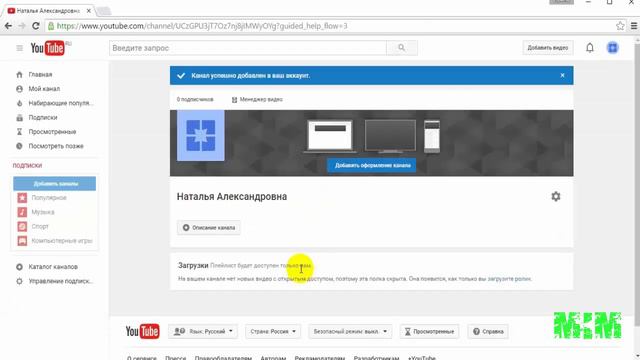This screenshot has height=360, width=640.
Task: Click the загрузите ролик link
Action: pos(509,279)
